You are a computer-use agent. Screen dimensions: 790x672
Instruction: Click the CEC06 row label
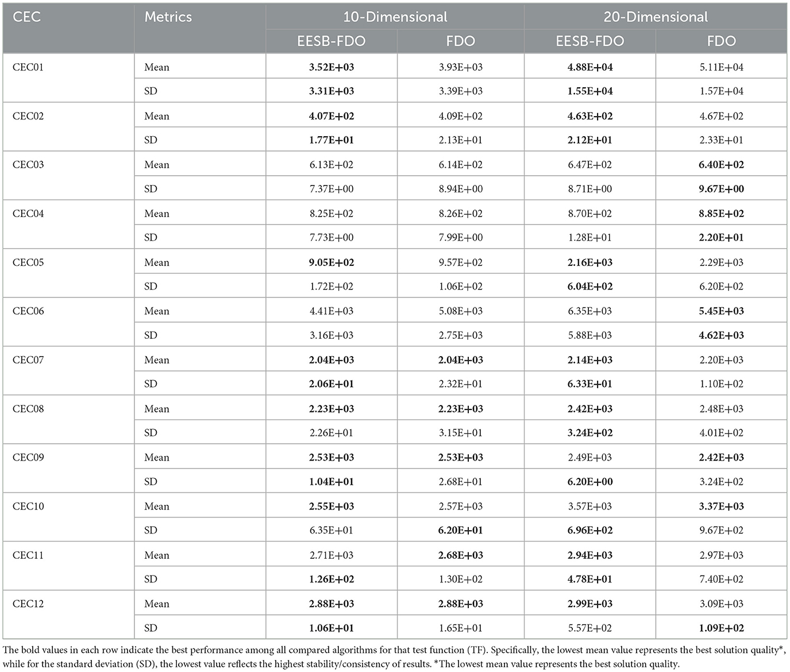[28, 311]
